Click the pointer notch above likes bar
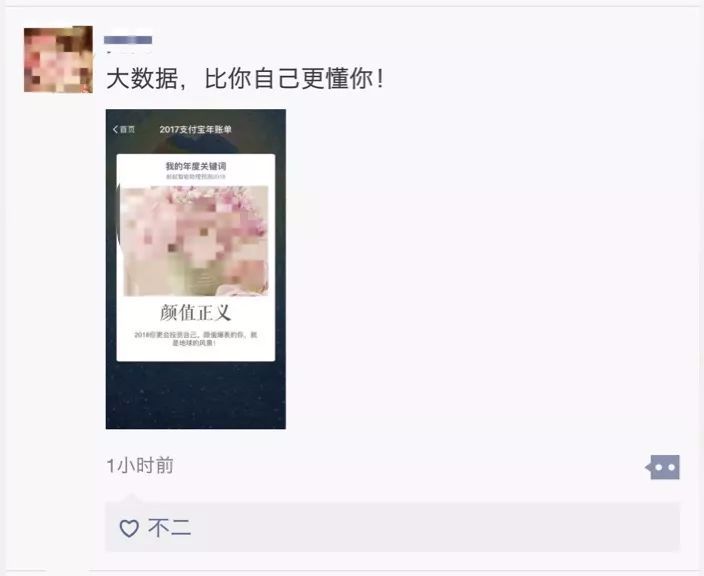Viewport: 704px width, 576px height. tap(131, 498)
